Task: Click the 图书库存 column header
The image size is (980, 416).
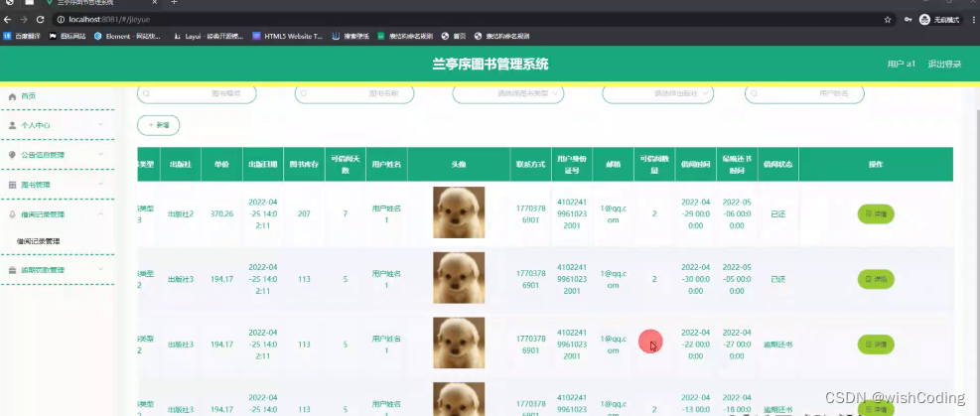Action: [x=304, y=165]
